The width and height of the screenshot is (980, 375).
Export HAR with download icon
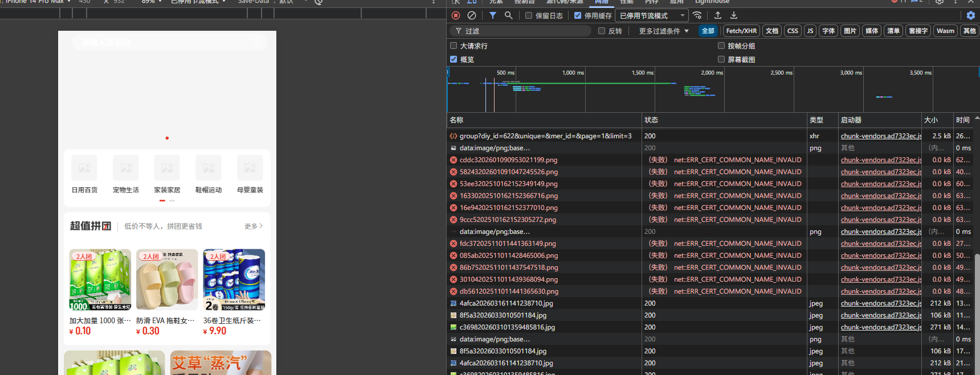[x=734, y=15]
